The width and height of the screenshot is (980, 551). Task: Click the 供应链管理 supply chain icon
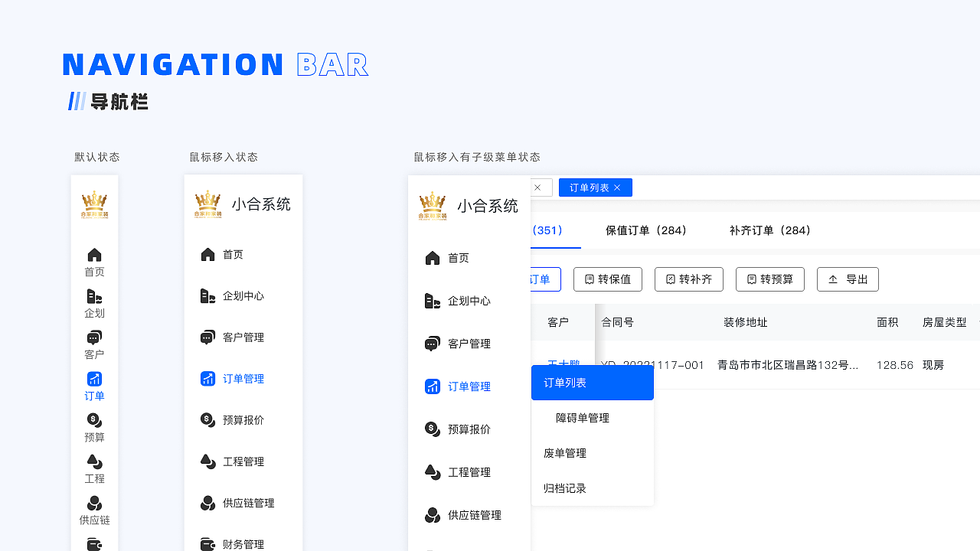click(207, 503)
